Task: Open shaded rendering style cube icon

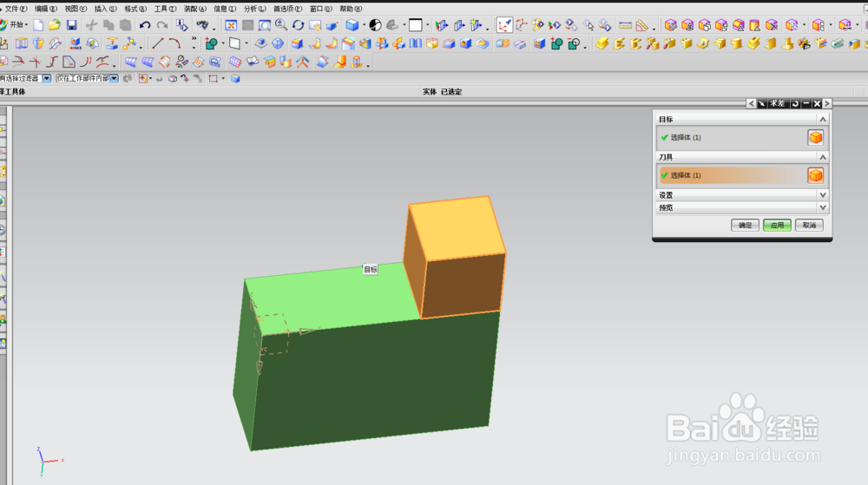Action: pyautogui.click(x=352, y=25)
